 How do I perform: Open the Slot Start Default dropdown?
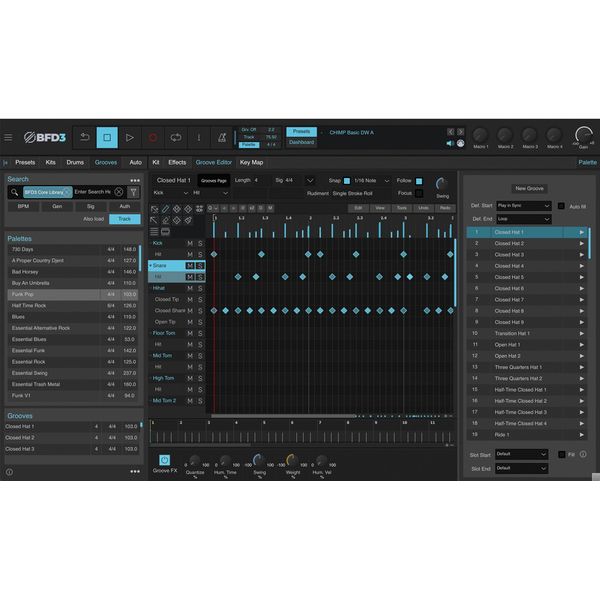pyautogui.click(x=521, y=454)
